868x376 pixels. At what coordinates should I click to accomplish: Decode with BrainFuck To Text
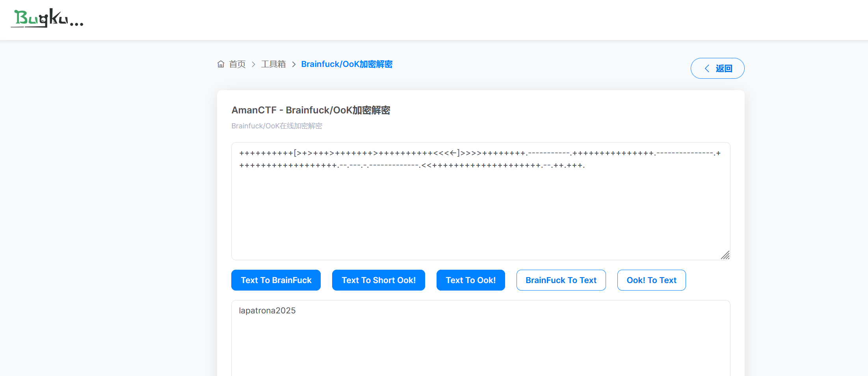point(561,280)
